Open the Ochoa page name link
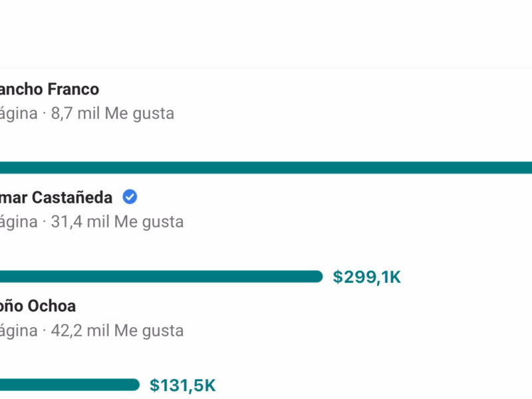Image resolution: width=532 pixels, height=399 pixels. [37, 306]
